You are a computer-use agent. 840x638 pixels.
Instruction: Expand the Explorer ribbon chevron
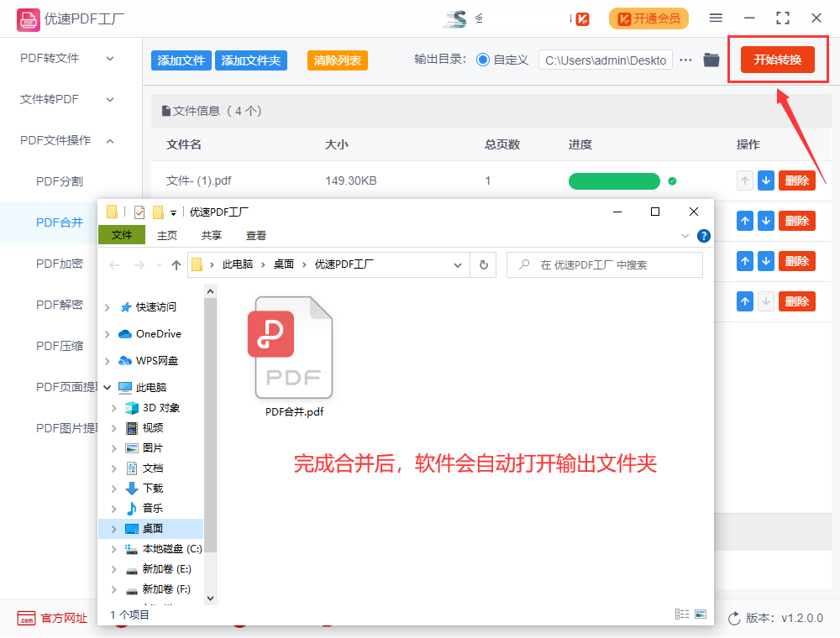pyautogui.click(x=685, y=236)
